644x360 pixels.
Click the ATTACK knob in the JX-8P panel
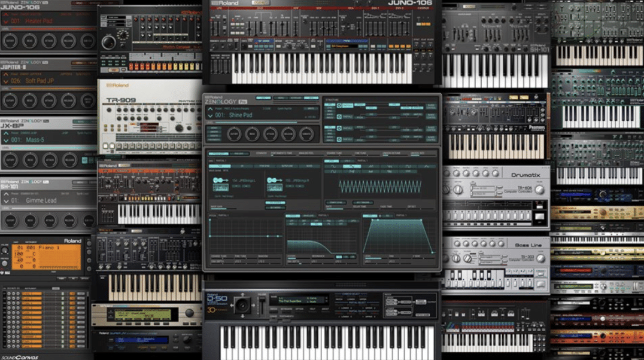point(50,160)
